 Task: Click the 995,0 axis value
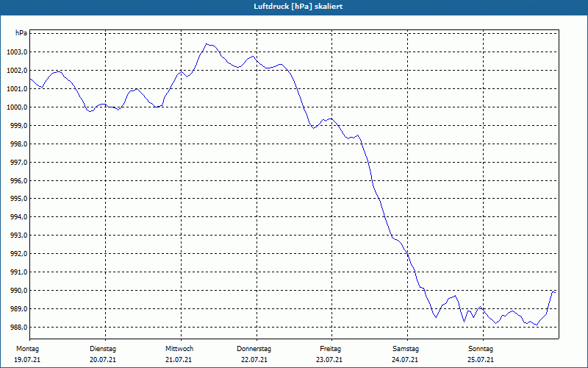click(18, 199)
